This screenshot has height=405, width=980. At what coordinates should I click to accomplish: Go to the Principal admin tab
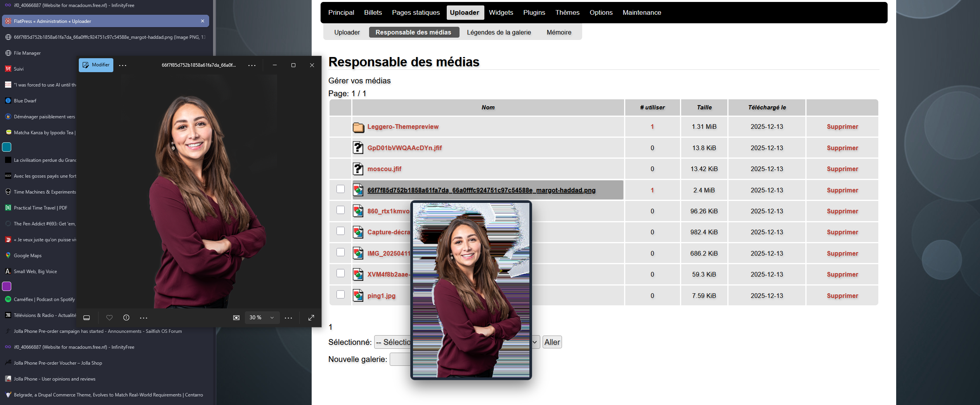coord(341,12)
